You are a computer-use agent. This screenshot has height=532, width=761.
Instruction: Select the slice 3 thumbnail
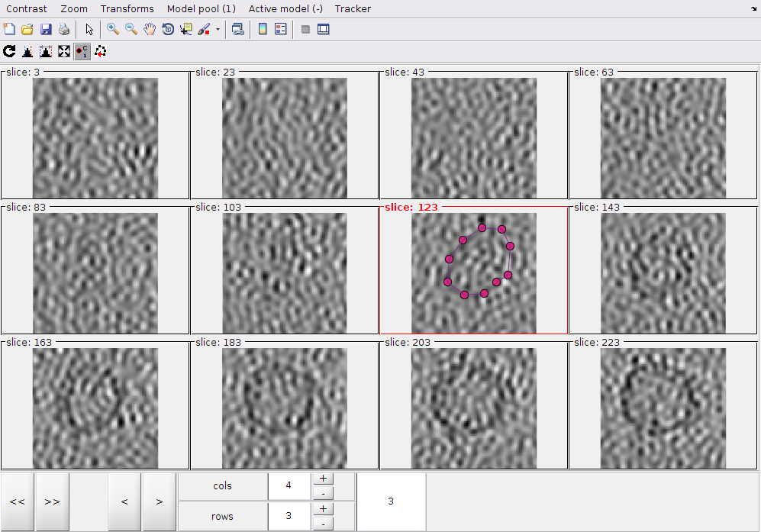(95, 138)
